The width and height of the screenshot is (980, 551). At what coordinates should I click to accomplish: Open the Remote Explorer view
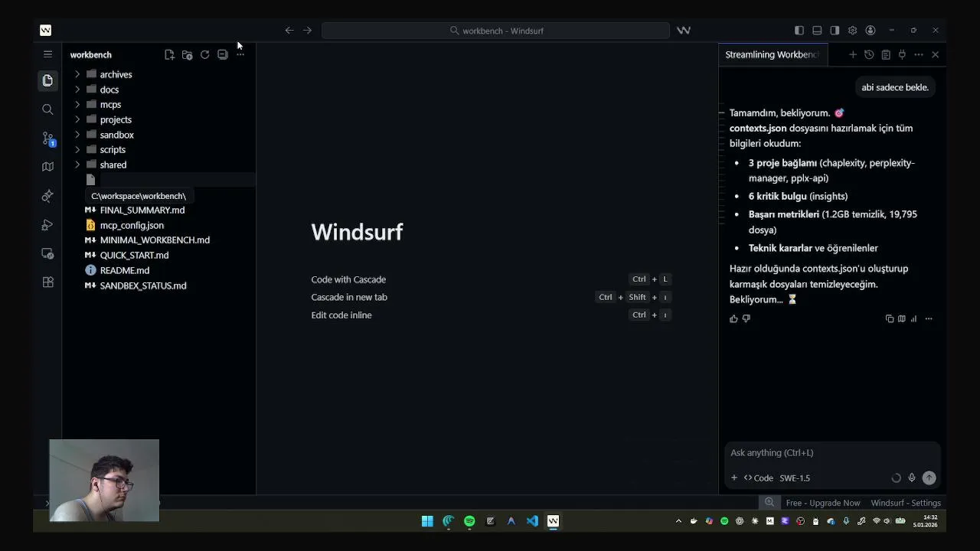[x=47, y=253]
